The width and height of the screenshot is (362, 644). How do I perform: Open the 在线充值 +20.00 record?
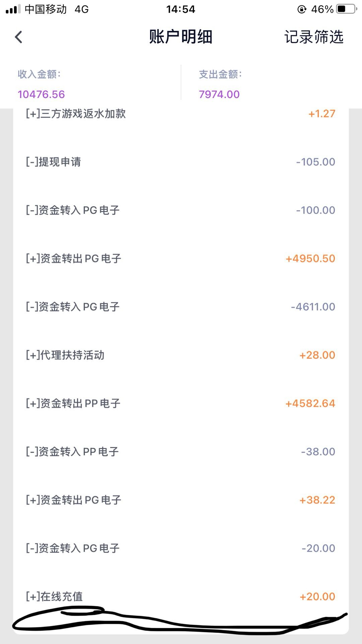click(181, 597)
